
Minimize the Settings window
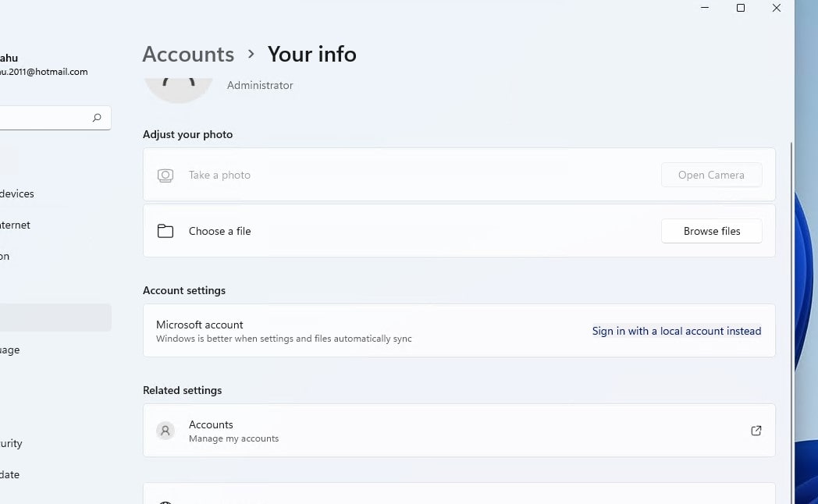tap(705, 9)
